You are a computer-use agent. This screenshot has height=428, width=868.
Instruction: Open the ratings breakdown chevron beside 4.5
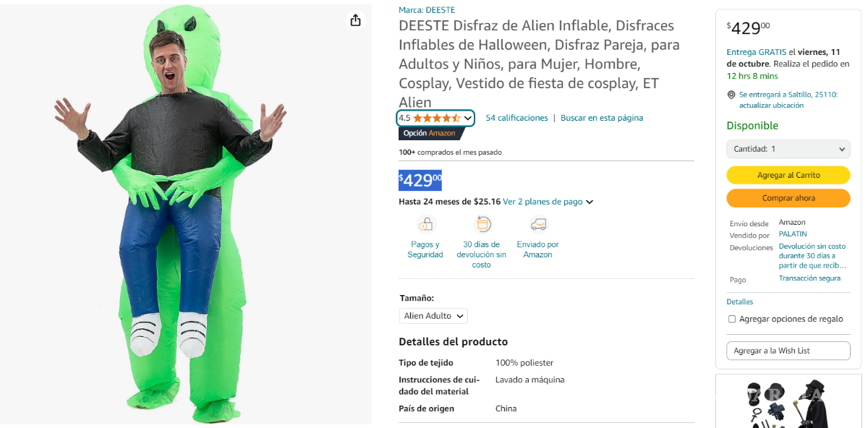pos(468,117)
